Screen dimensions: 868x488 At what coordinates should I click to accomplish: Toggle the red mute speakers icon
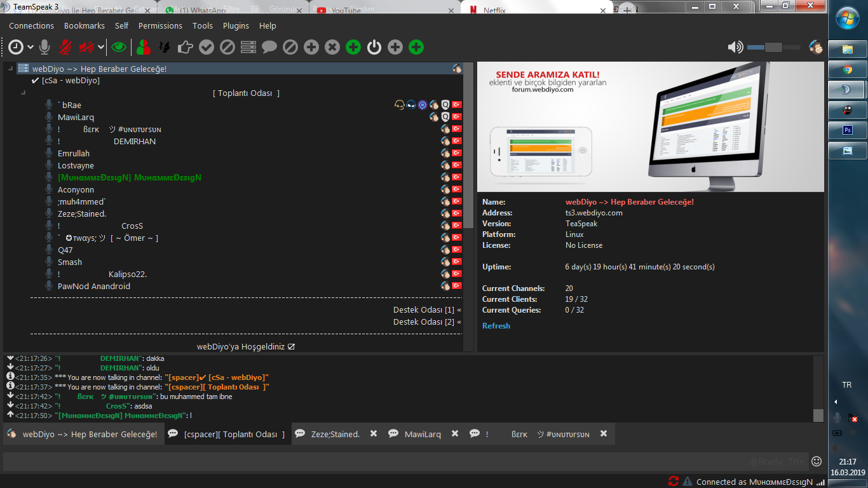(86, 47)
